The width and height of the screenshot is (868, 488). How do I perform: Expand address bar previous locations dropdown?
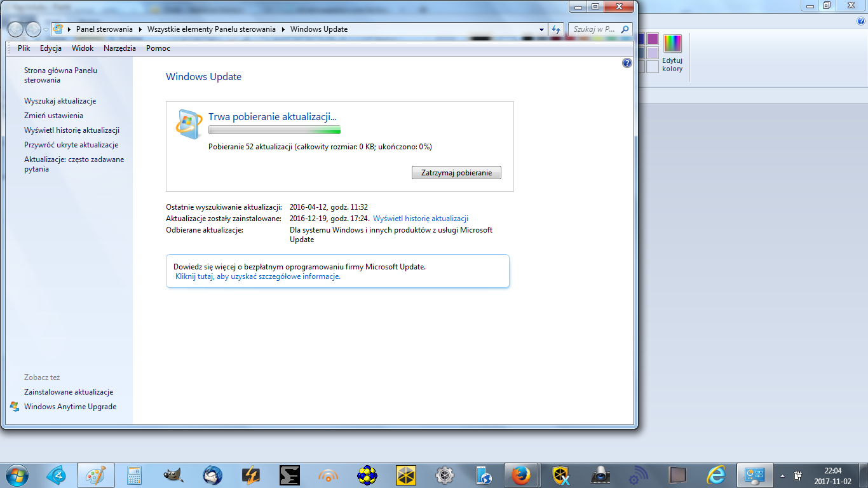point(541,29)
